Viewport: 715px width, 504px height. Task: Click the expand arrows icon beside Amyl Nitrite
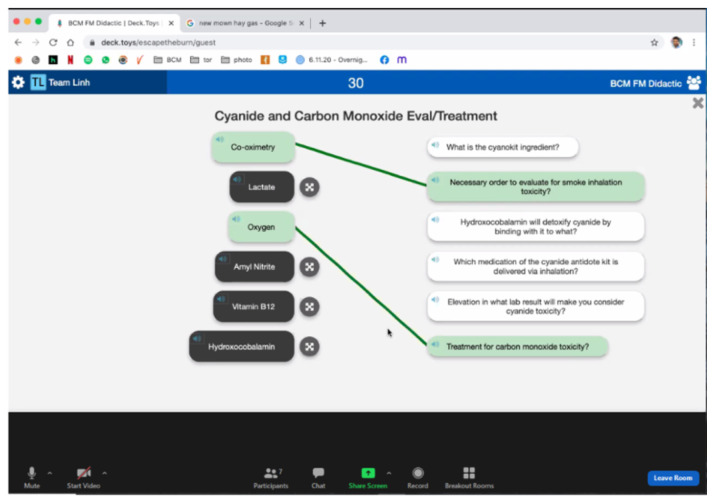310,266
